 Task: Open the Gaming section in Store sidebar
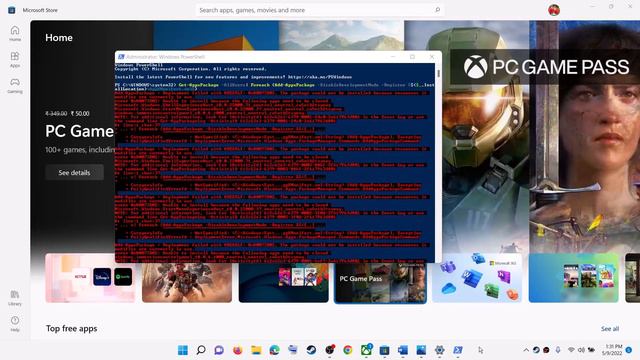coord(15,86)
